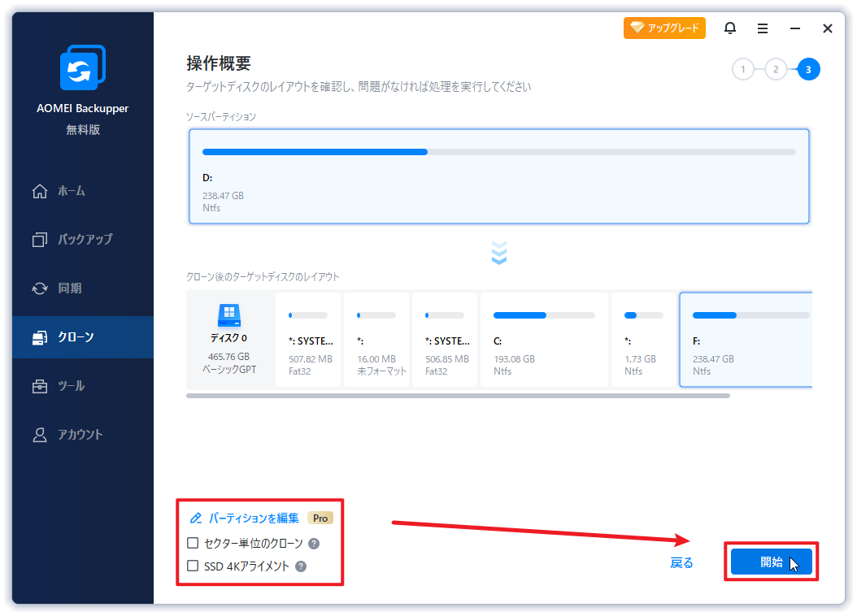857x616 pixels.
Task: Select 同期 from the sidebar
Action: [69, 288]
